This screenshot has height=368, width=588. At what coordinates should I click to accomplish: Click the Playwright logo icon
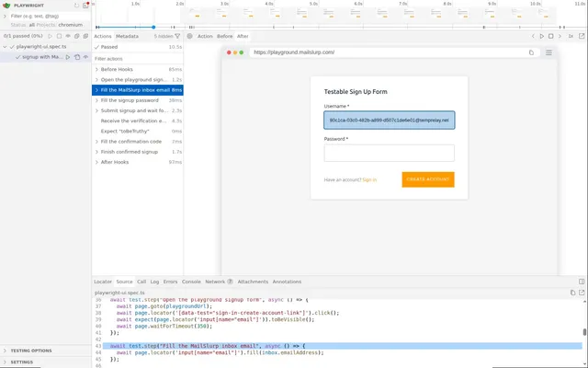6,6
